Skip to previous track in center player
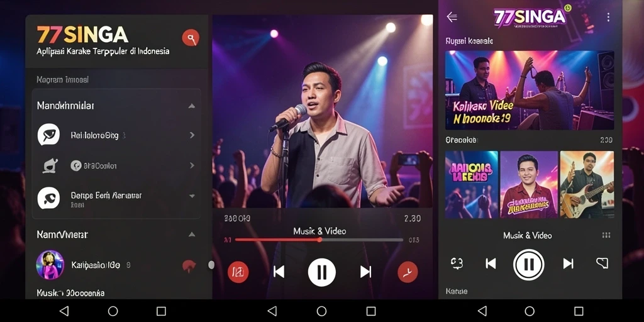The width and height of the screenshot is (644, 322). coord(279,272)
